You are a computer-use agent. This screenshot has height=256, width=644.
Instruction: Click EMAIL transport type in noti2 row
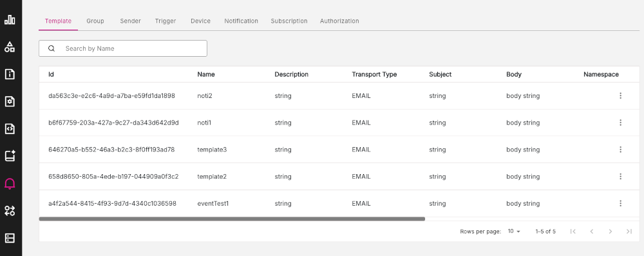361,96
